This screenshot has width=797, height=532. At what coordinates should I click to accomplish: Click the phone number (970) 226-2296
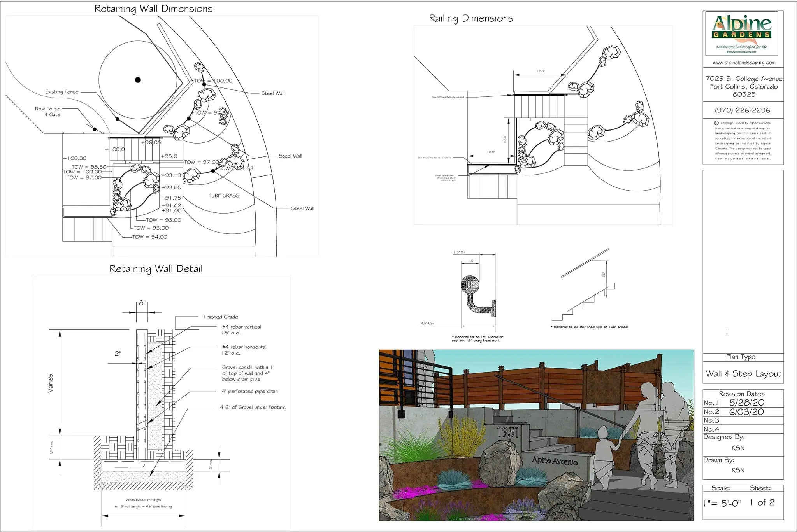pyautogui.click(x=743, y=110)
